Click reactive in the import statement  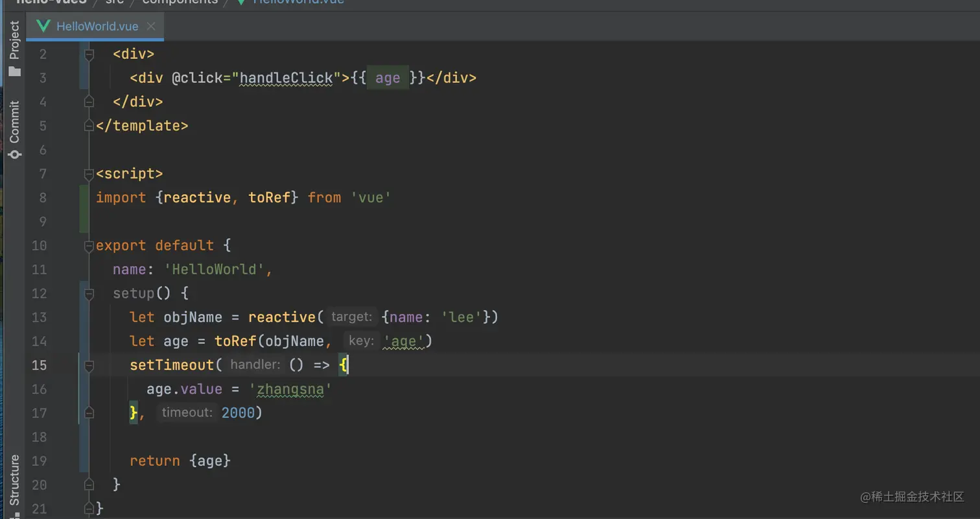[x=198, y=197]
